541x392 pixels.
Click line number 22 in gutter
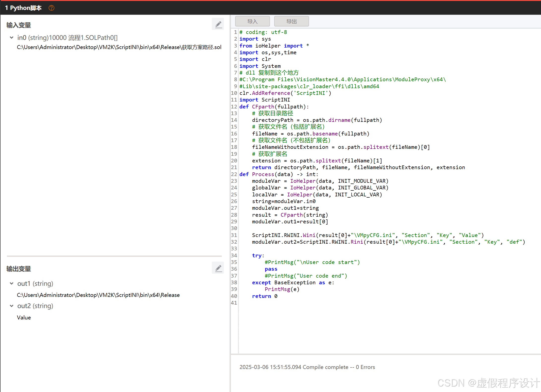tap(234, 174)
